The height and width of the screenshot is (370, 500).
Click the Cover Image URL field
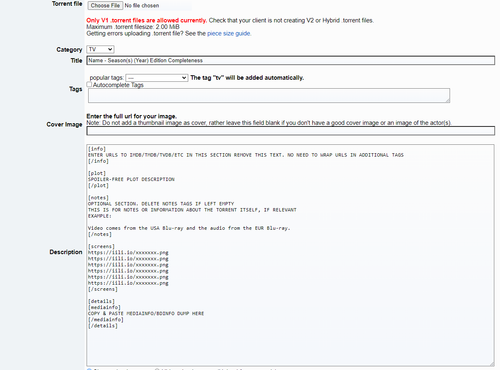[x=291, y=131]
